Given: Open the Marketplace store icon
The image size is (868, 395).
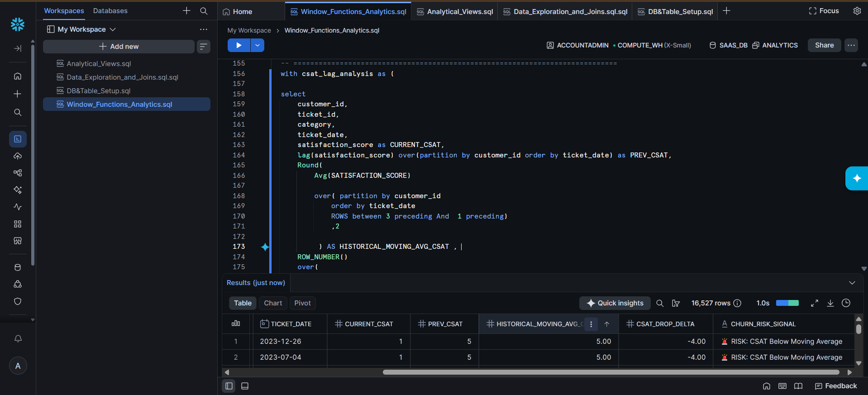Looking at the screenshot, I should coord(18,241).
